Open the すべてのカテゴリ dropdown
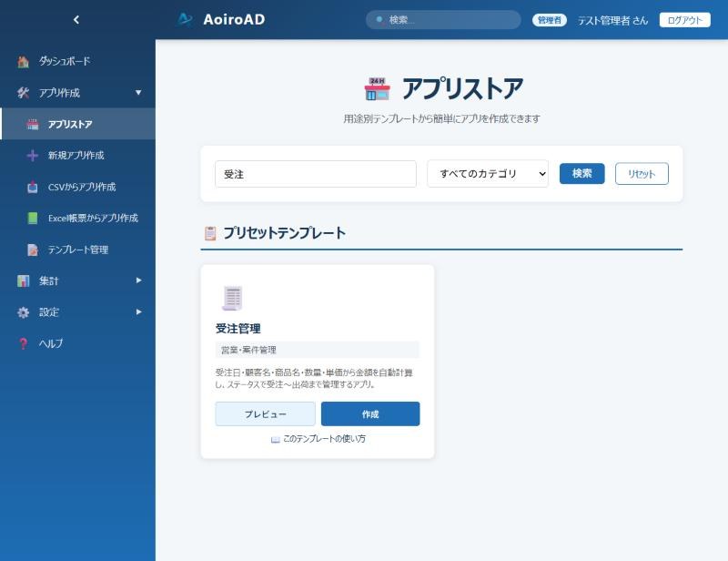The height and width of the screenshot is (561, 728). tap(488, 174)
